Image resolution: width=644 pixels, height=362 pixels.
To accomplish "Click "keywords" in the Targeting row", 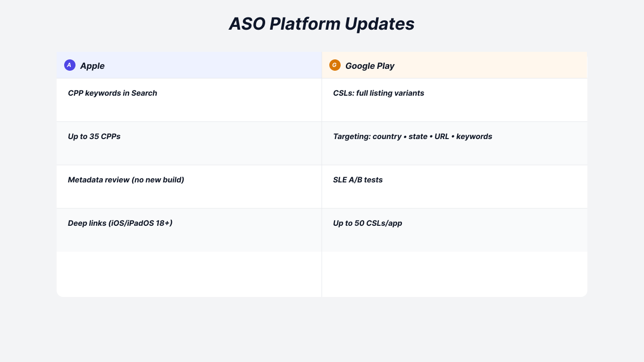I will (474, 137).
